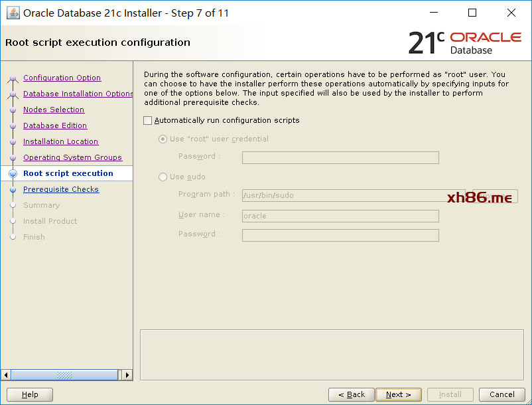Select Use "root" user credential option

point(163,139)
